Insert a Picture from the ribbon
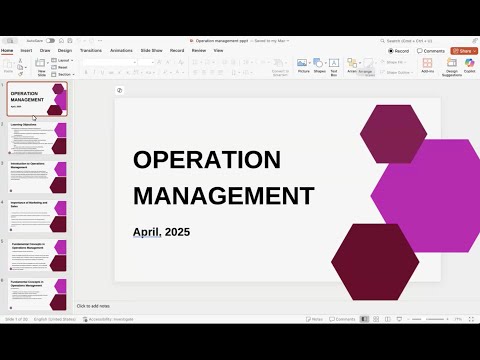The width and height of the screenshot is (480, 360). pos(302,66)
